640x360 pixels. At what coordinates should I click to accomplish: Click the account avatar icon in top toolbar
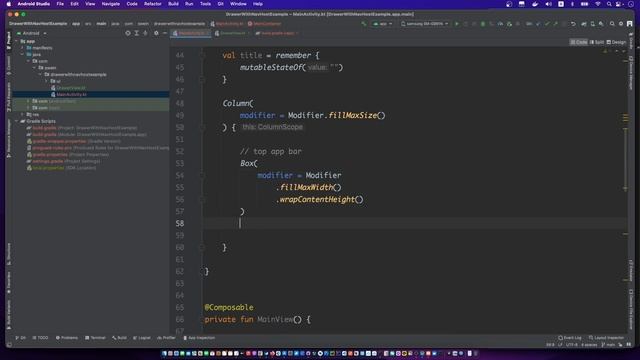point(629,24)
